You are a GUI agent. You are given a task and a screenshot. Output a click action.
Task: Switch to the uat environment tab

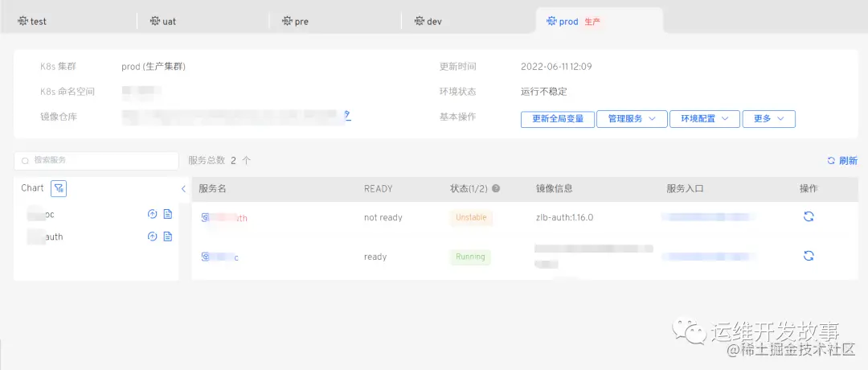pyautogui.click(x=162, y=22)
